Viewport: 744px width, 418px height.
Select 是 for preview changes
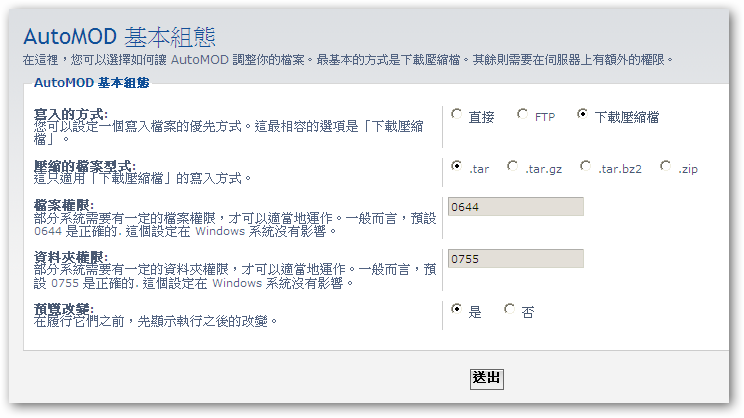[x=456, y=309]
